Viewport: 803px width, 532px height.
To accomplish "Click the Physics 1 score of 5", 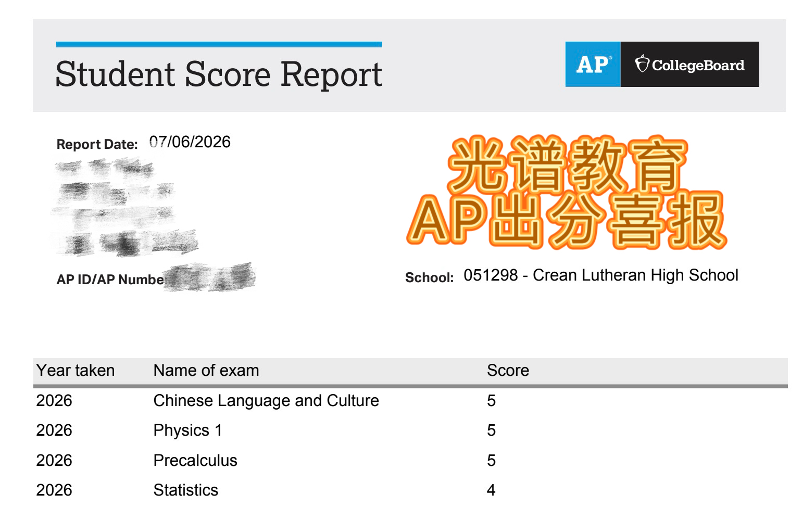I will tap(491, 430).
